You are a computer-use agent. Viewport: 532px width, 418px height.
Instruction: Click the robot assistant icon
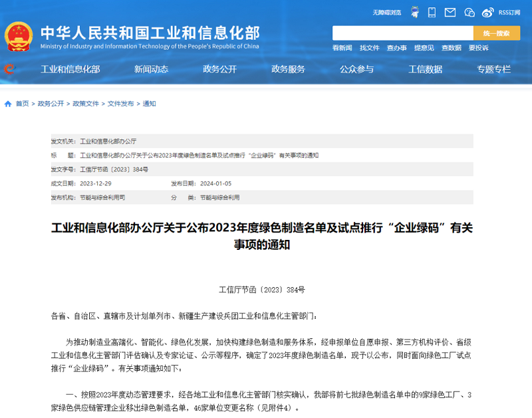point(415,12)
